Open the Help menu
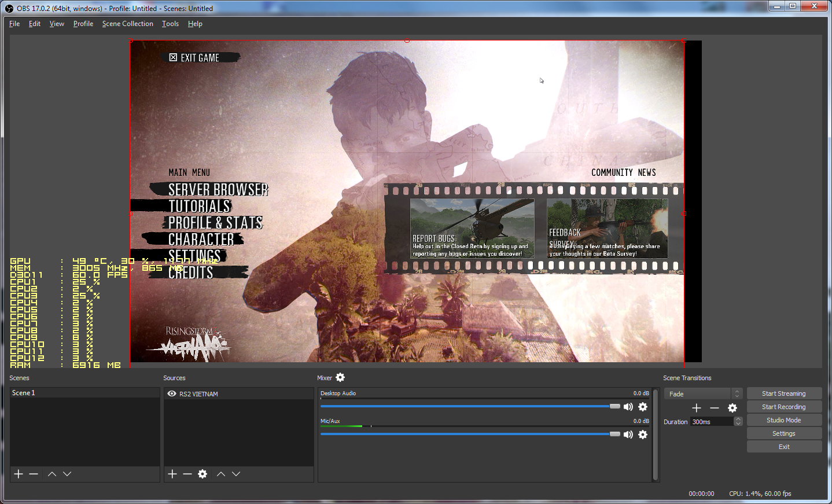832x504 pixels. point(195,24)
